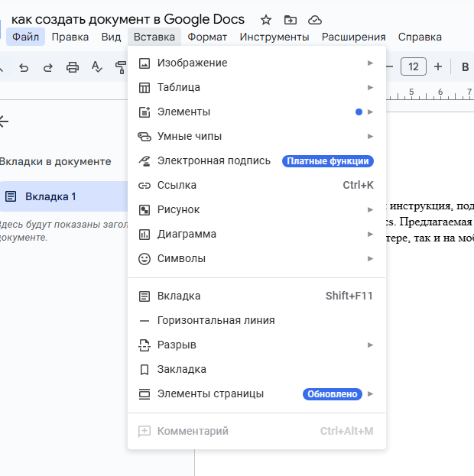Click the Таблица grid icon
474x476 pixels.
[144, 88]
